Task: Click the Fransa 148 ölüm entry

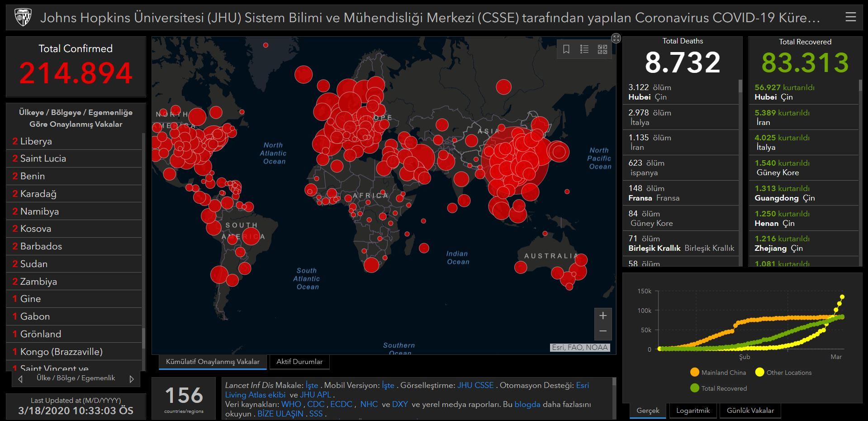Action: 681,193
